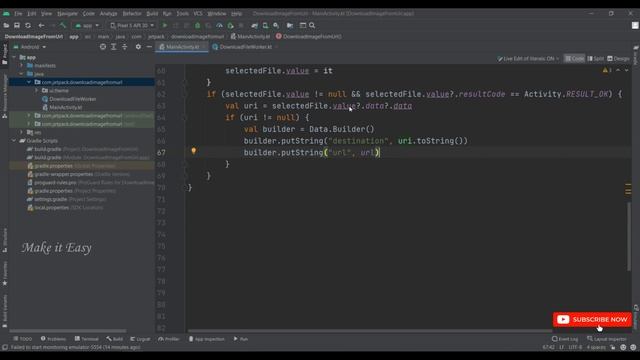Click Expand All icon in project panel
Image resolution: width=640 pixels, height=360 pixels.
tap(114, 47)
